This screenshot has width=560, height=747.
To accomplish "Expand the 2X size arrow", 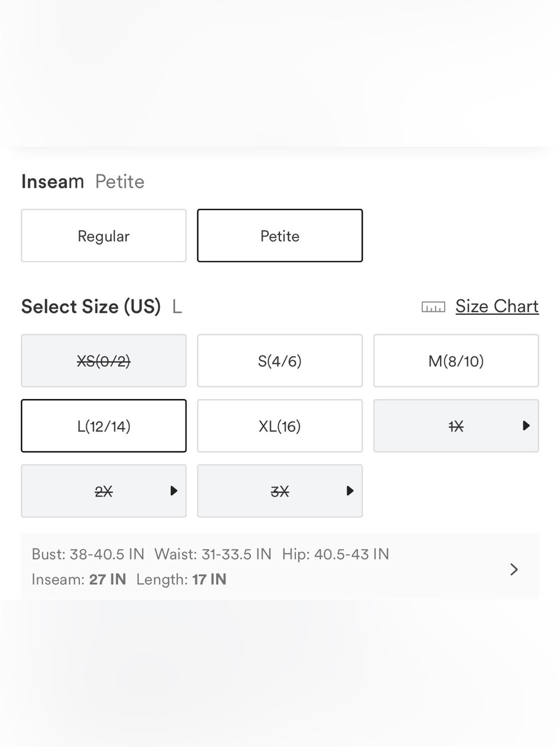I will [174, 491].
